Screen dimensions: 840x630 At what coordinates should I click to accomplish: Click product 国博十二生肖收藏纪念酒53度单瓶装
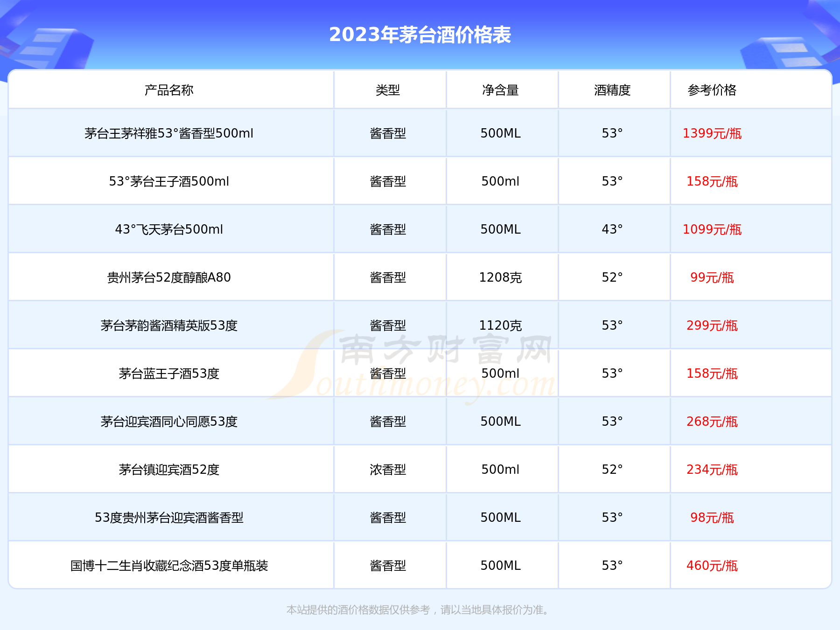tap(169, 566)
